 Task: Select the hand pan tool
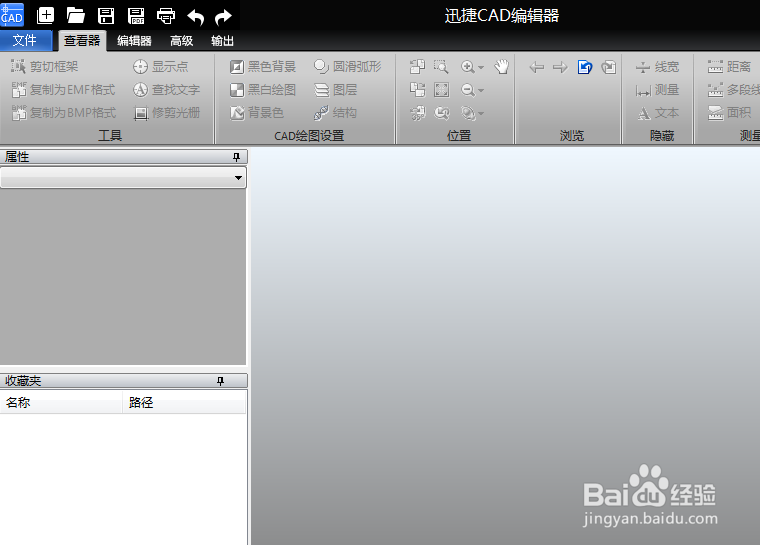pos(502,66)
